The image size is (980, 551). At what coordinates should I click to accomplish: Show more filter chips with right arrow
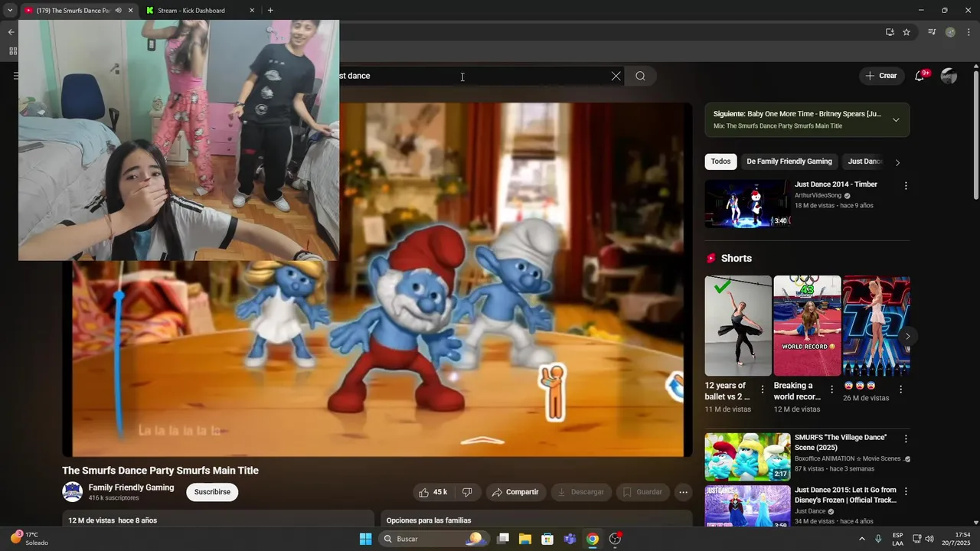click(x=897, y=162)
